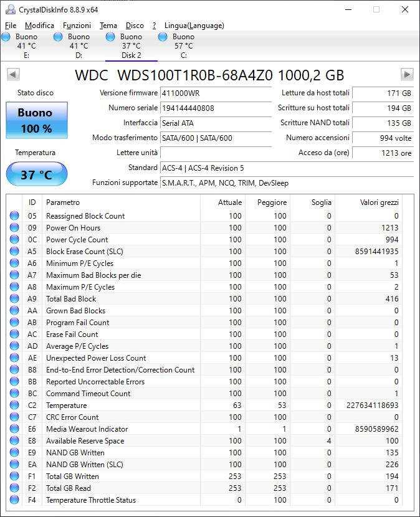Click the Numero accensioni value 994 volte
Image resolution: width=420 pixels, height=517 pixels.
tap(383, 138)
